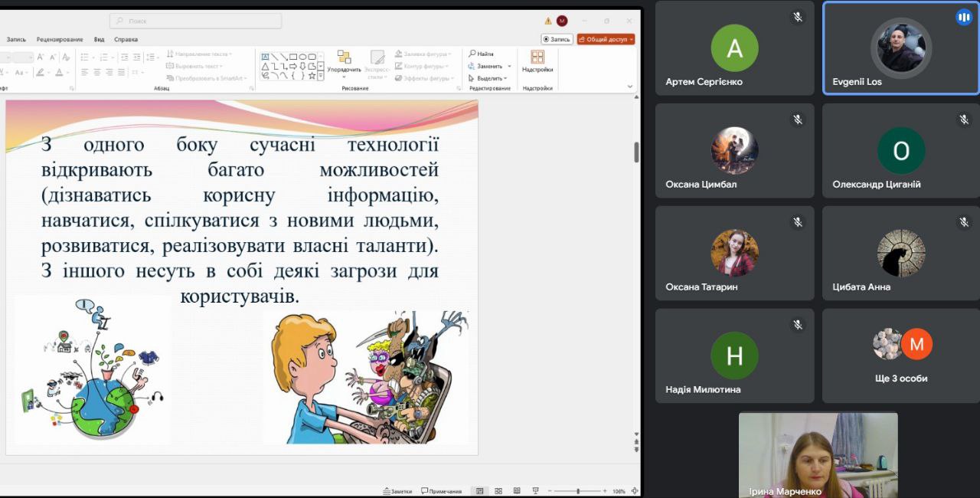Open the Справка ribbon tab
Viewport: 980px width, 498px height.
(x=126, y=39)
